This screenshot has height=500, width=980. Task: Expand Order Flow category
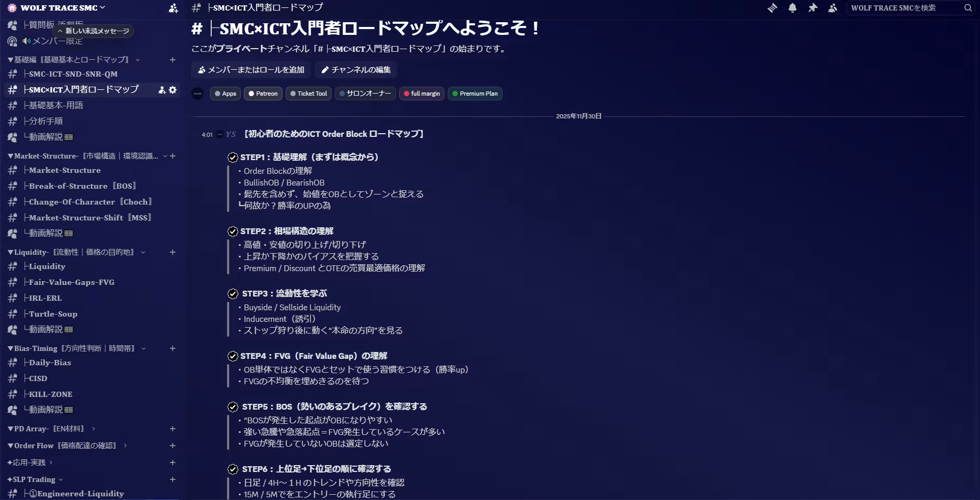pyautogui.click(x=67, y=446)
